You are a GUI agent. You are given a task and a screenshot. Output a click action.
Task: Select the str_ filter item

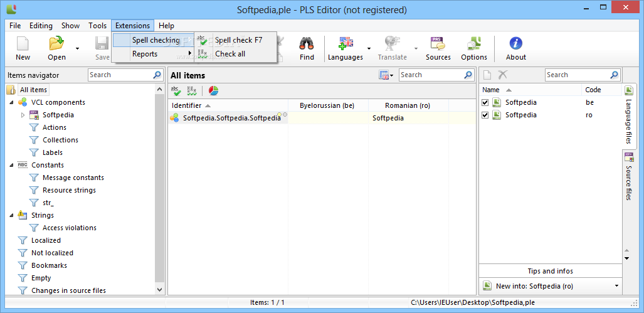pos(48,203)
